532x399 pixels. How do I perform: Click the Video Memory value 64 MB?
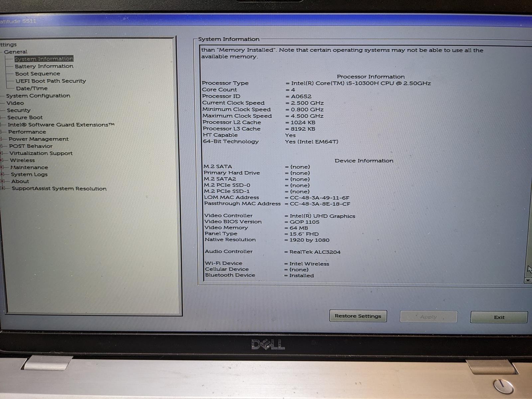tap(299, 228)
